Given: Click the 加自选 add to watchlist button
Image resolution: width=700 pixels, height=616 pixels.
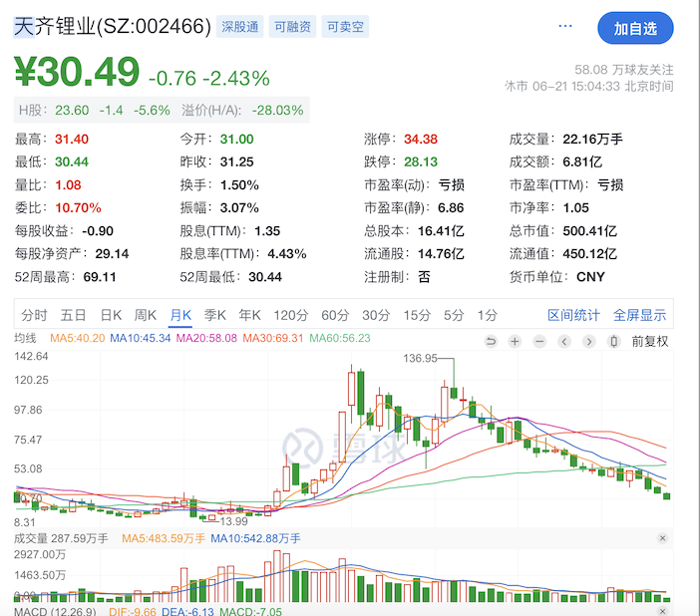Looking at the screenshot, I should tap(635, 28).
